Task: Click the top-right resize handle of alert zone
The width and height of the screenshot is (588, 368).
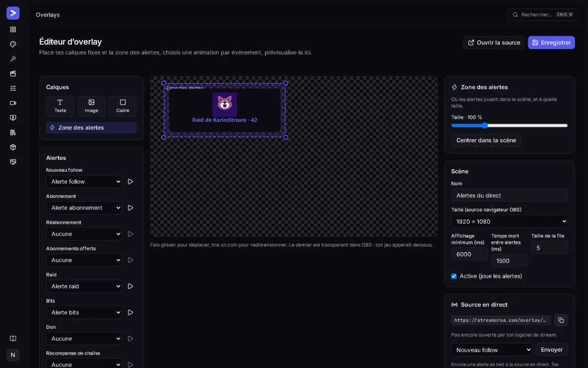Action: click(x=286, y=83)
